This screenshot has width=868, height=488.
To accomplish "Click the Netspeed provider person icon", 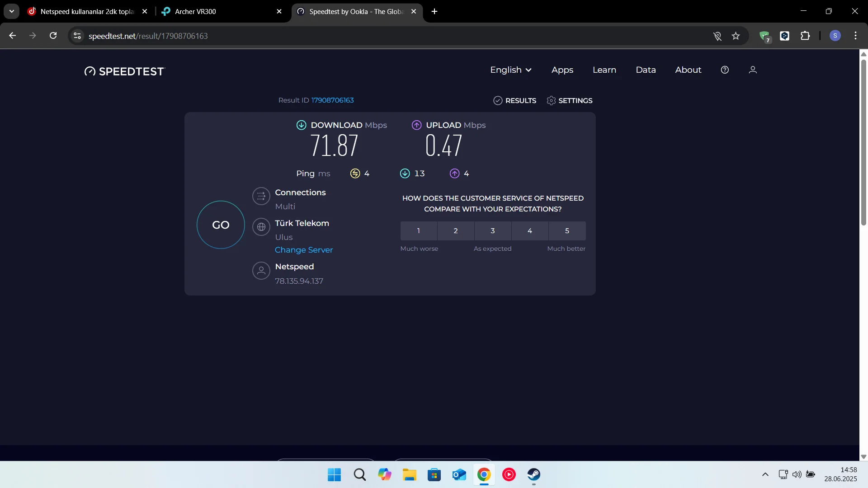I will point(261,271).
